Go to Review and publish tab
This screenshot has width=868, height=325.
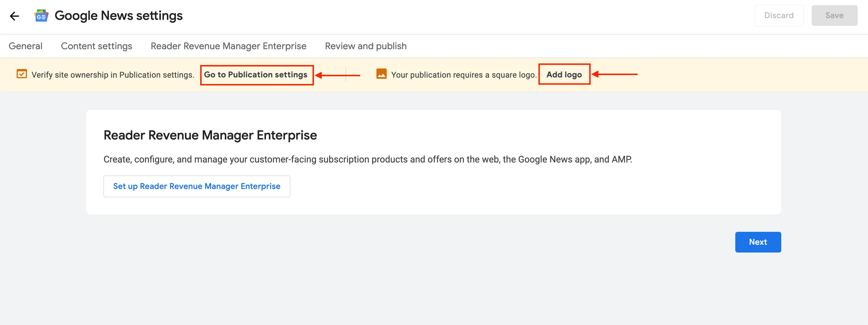pos(366,46)
